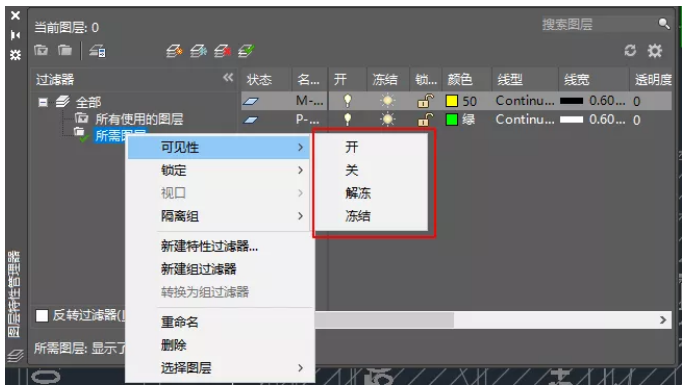The width and height of the screenshot is (686, 388).
Task: Toggle the lock icon of M- layer
Action: click(425, 101)
